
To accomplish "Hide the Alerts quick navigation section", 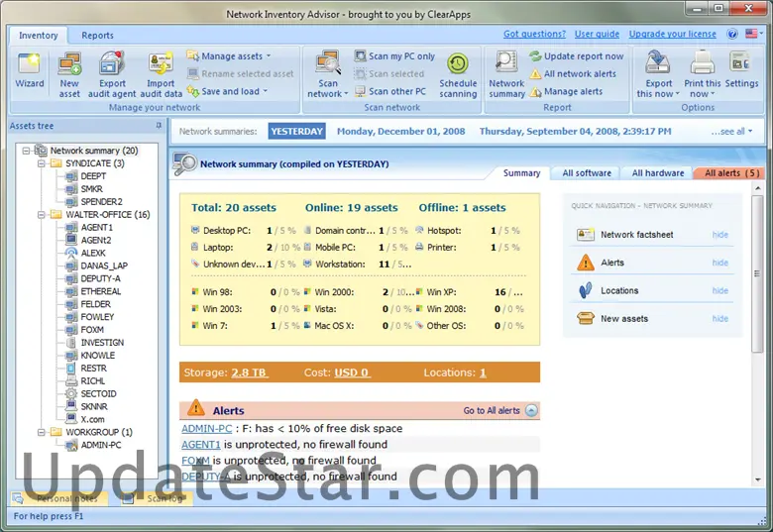I will (719, 264).
